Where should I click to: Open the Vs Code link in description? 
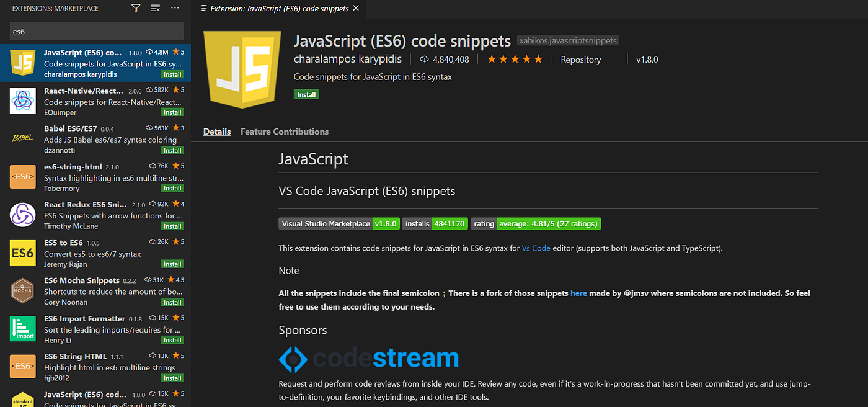(536, 248)
